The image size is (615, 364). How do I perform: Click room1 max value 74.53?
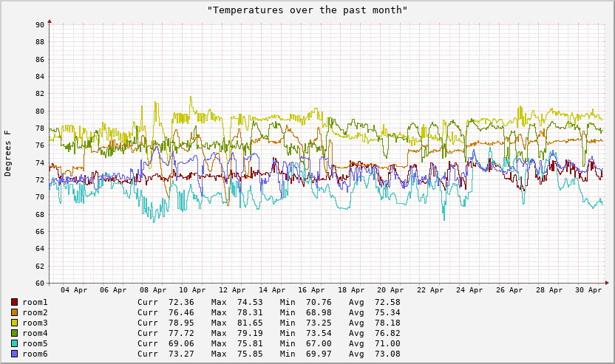[250, 302]
